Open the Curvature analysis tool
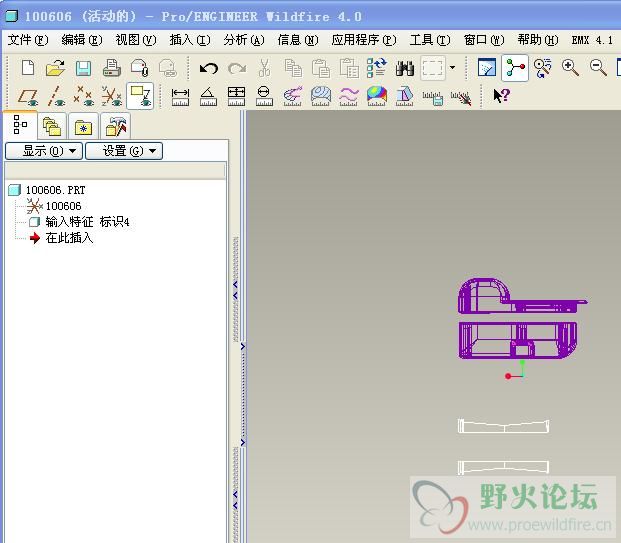Viewport: 621px width, 543px height. pyautogui.click(x=293, y=96)
